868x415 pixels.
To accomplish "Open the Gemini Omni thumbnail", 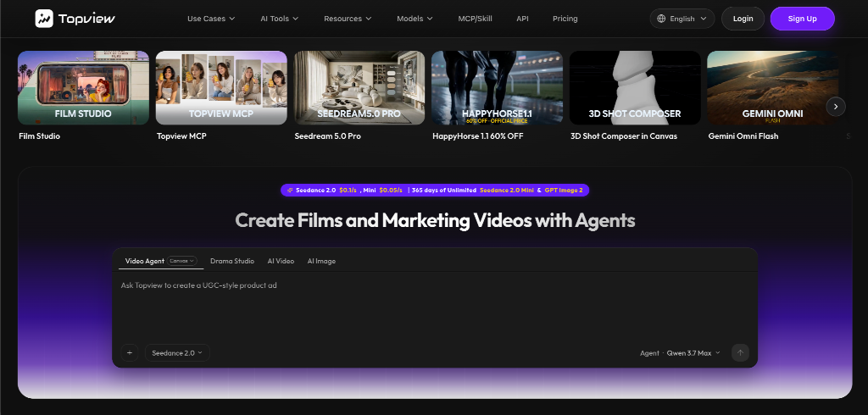I will tap(773, 88).
